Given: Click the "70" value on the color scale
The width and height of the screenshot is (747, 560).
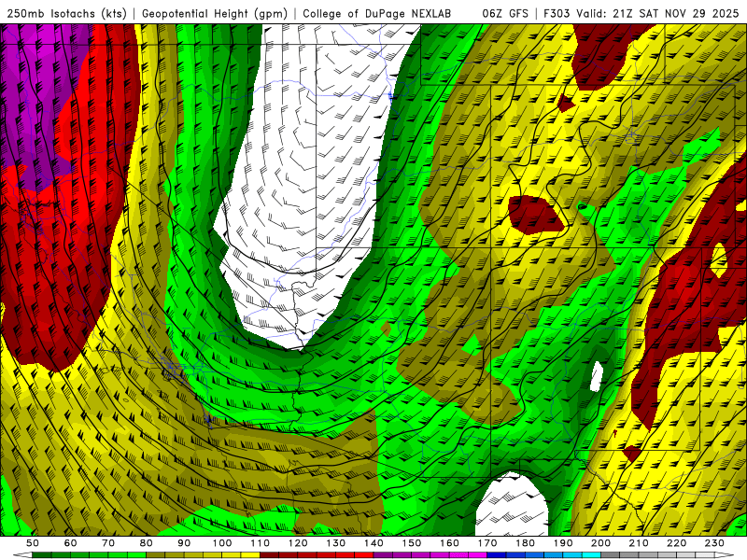Looking at the screenshot, I should click(108, 543).
